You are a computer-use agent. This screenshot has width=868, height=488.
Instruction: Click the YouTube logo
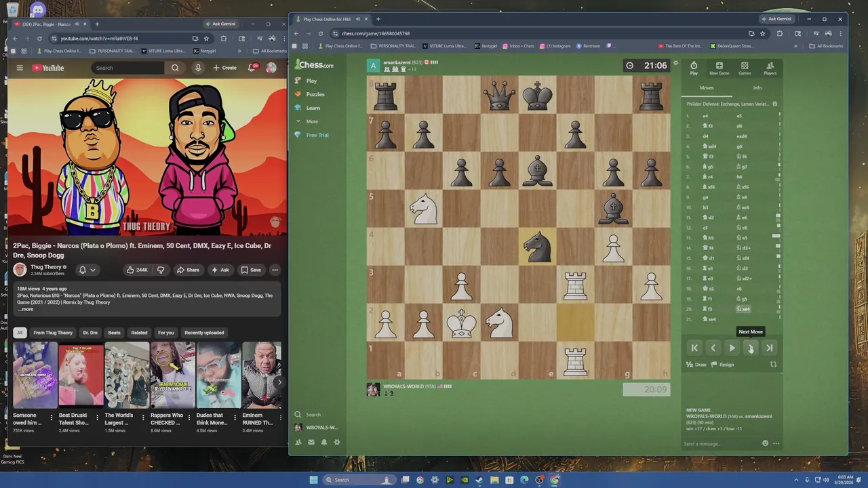[x=48, y=68]
